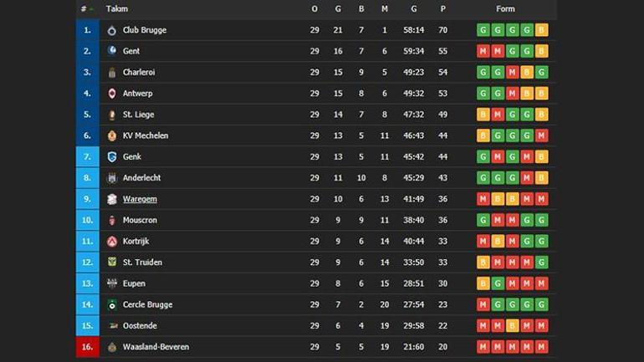This screenshot has width=644, height=362.
Task: Click the rank 1 position badge
Action: (87, 30)
